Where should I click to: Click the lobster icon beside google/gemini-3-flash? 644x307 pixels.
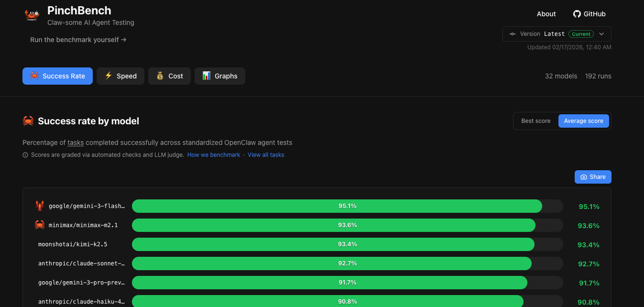click(x=40, y=206)
